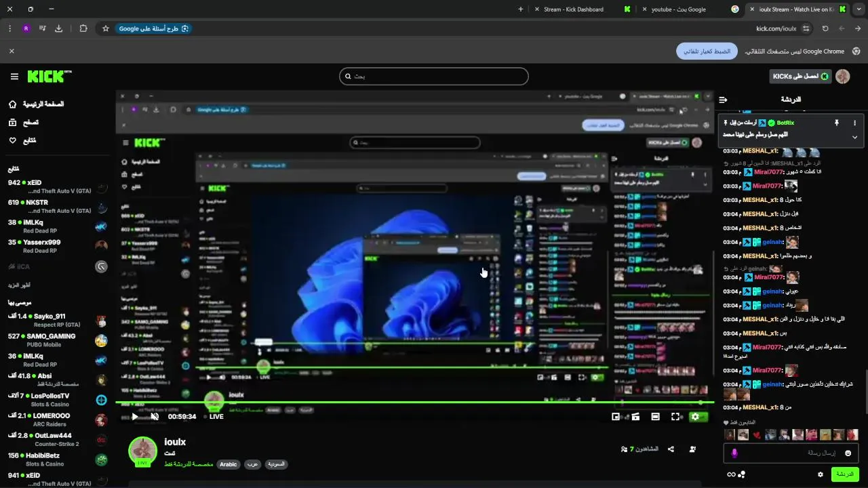Jump to LIVE in player

pos(214,416)
